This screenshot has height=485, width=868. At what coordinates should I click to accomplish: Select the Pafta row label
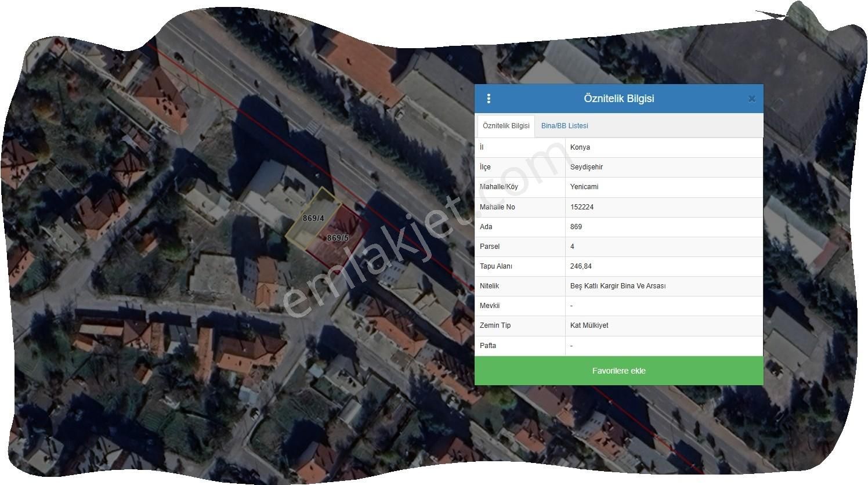point(488,346)
